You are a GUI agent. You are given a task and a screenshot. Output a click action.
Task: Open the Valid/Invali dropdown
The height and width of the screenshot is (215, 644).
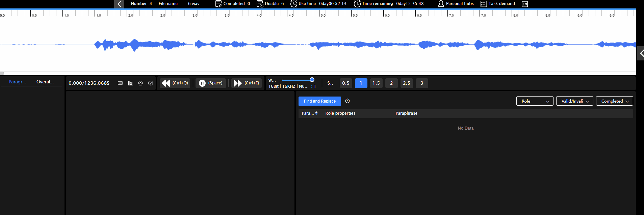click(x=575, y=101)
